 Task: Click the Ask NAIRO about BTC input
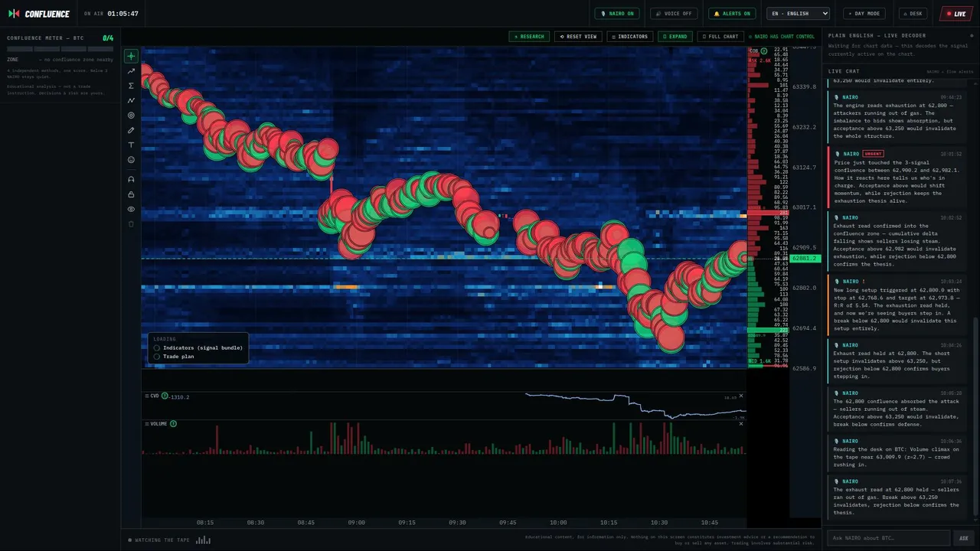click(x=889, y=538)
